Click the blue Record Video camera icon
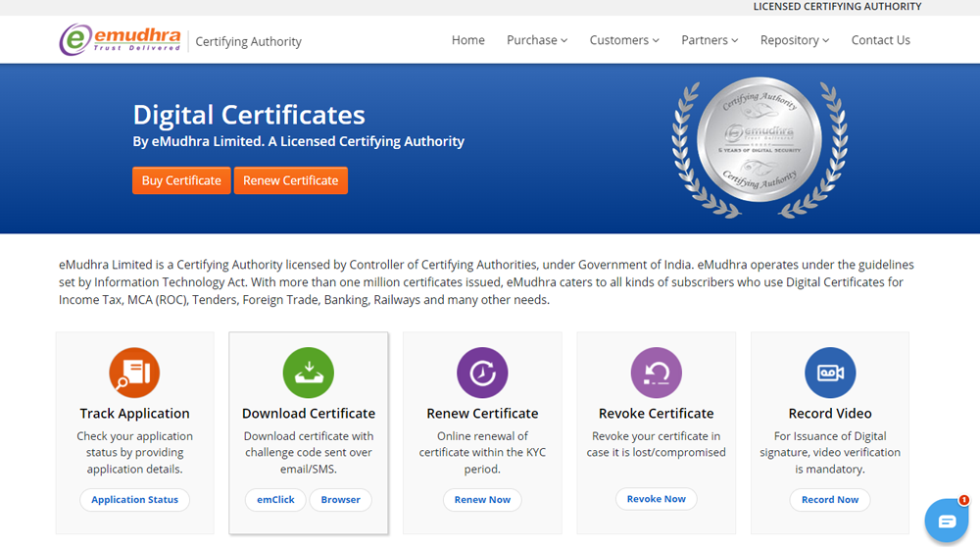 (x=830, y=373)
